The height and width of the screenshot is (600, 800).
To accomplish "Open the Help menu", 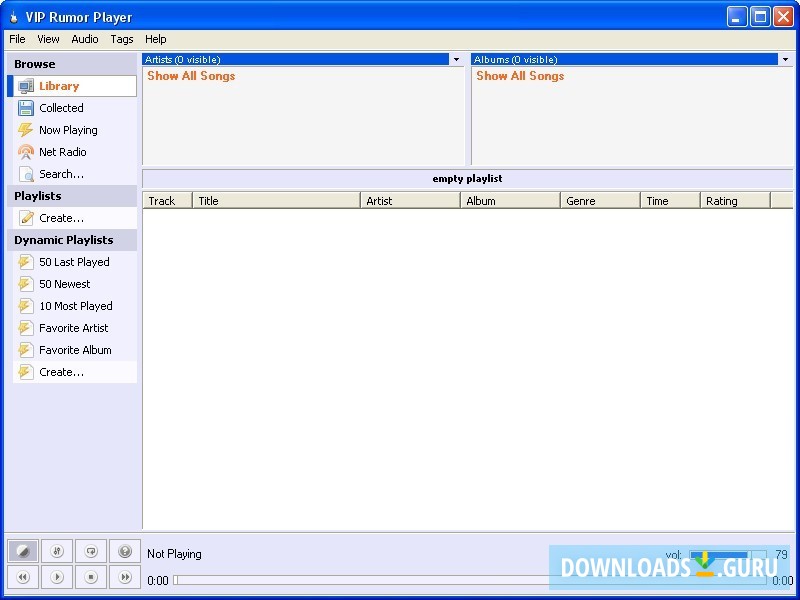I will (156, 39).
